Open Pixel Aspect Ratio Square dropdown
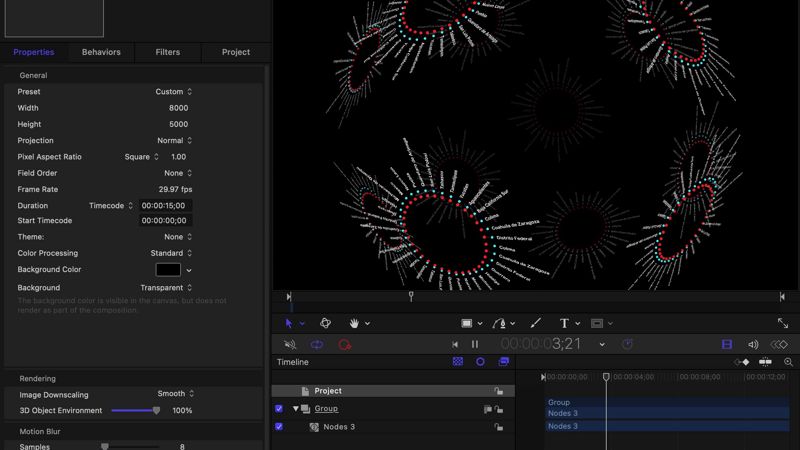This screenshot has width=800, height=450. (141, 157)
